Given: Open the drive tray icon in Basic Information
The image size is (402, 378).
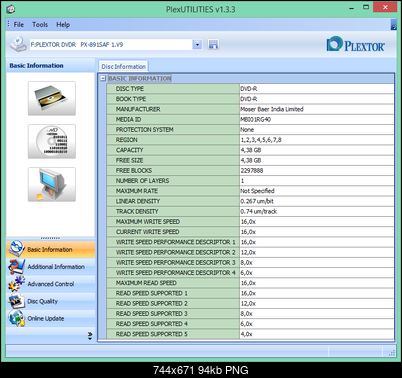Looking at the screenshot, I should click(x=52, y=98).
